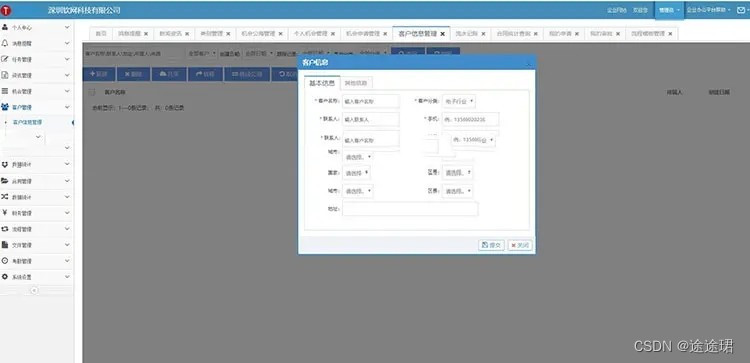This screenshot has height=363, width=750.
Task: Open the 全部日期 filter dropdown behind dialog
Action: (259, 54)
